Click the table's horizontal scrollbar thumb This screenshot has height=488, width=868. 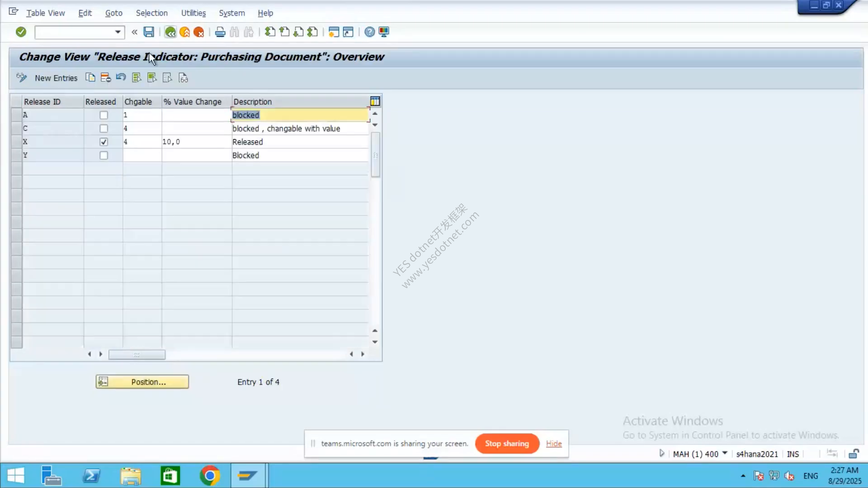click(x=137, y=355)
